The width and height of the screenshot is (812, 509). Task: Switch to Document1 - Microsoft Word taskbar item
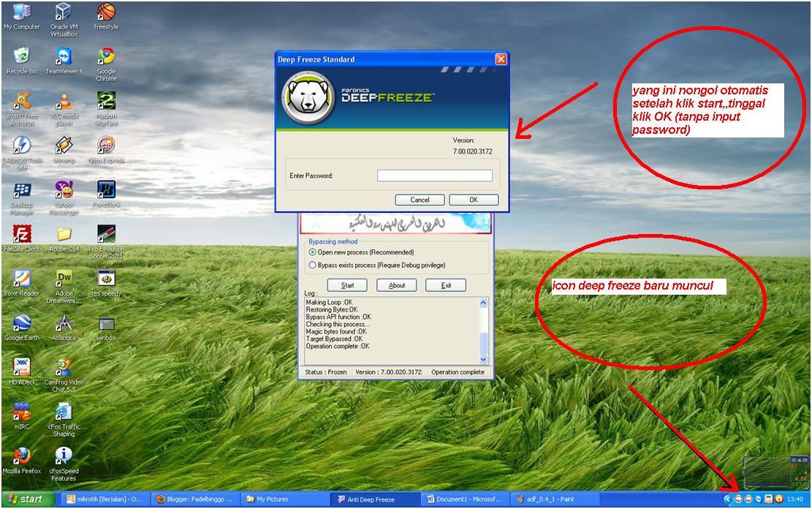pyautogui.click(x=465, y=499)
